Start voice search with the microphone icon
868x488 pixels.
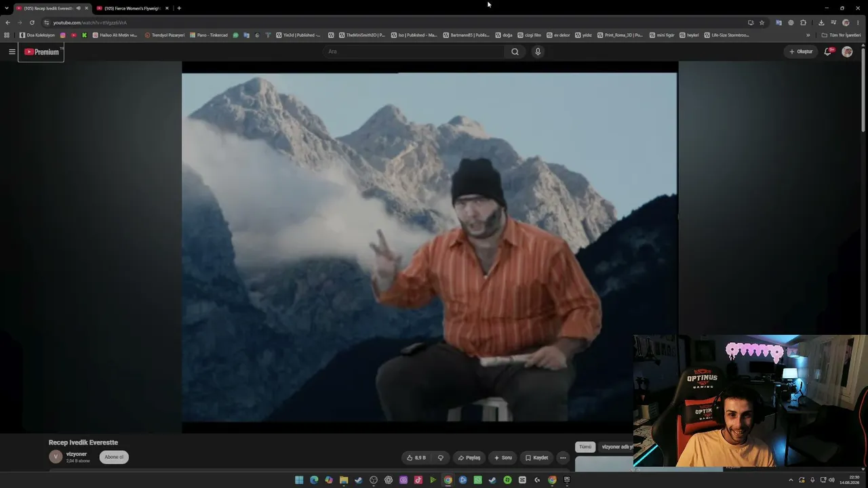[538, 52]
